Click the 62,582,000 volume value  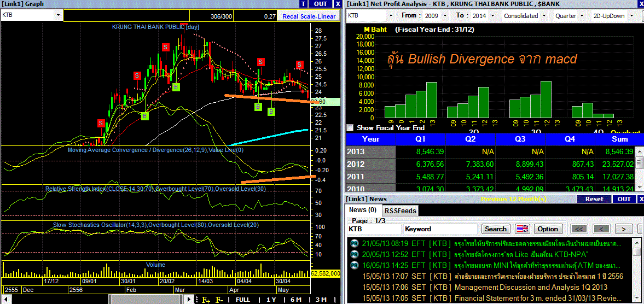coord(326,273)
